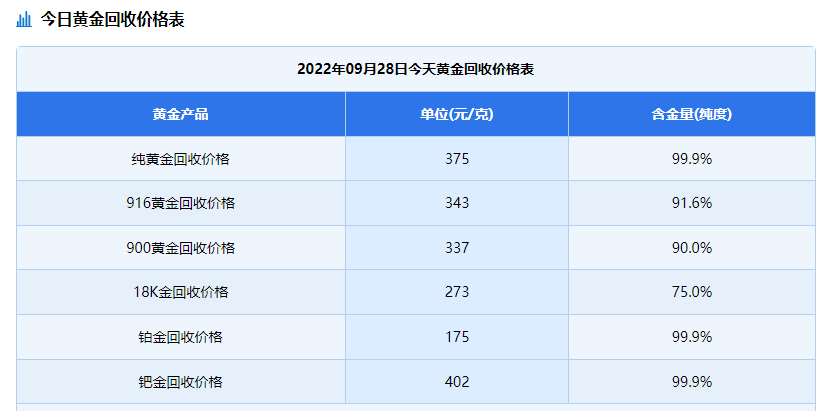
Task: Click the 黄金产品 column header
Action: [x=181, y=114]
